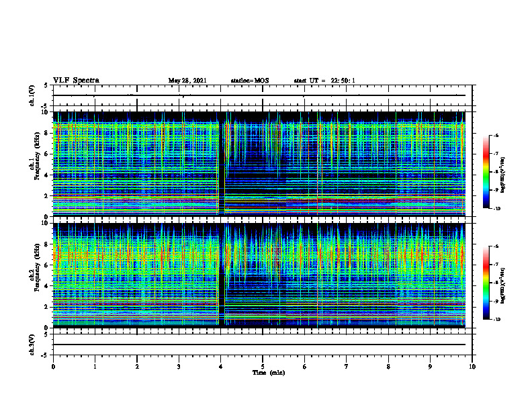Click time axis tick label "5"
Image resolution: width=532 pixels, height=411 pixels.
[263, 367]
